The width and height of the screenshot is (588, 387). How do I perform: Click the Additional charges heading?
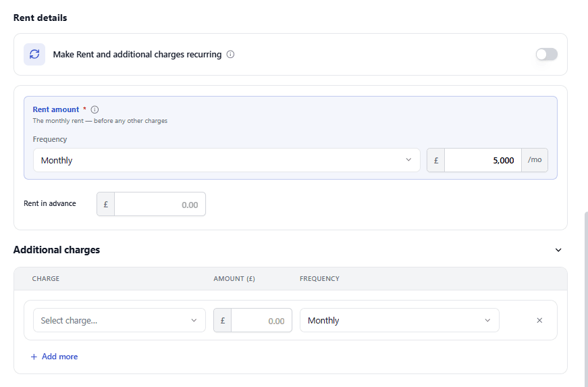click(x=57, y=250)
